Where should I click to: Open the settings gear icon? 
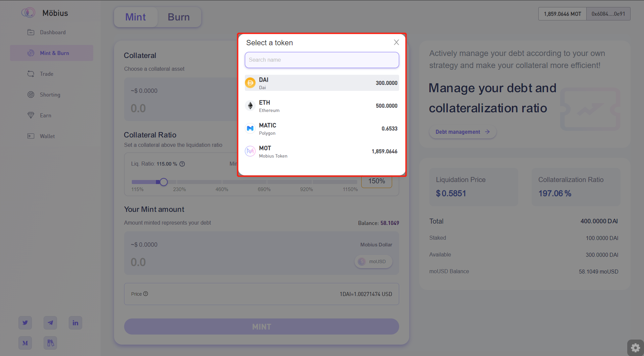point(635,348)
